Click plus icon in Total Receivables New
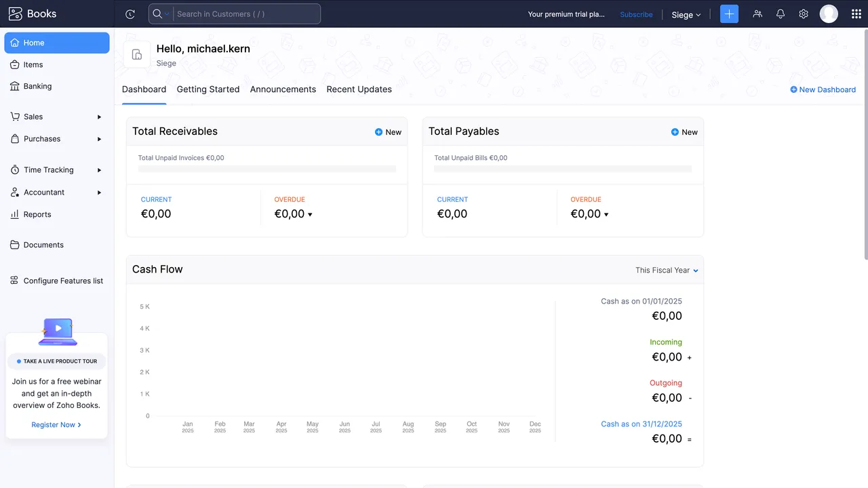The width and height of the screenshot is (868, 488). (x=378, y=132)
